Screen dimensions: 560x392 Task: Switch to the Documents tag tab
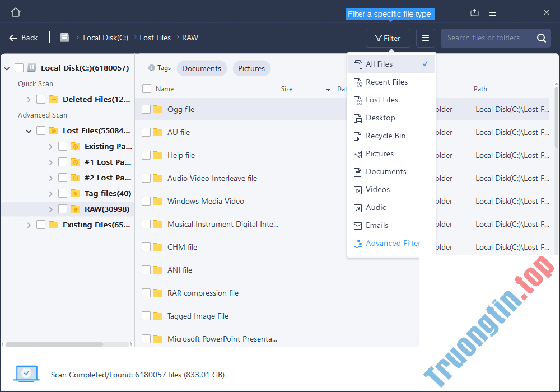202,68
